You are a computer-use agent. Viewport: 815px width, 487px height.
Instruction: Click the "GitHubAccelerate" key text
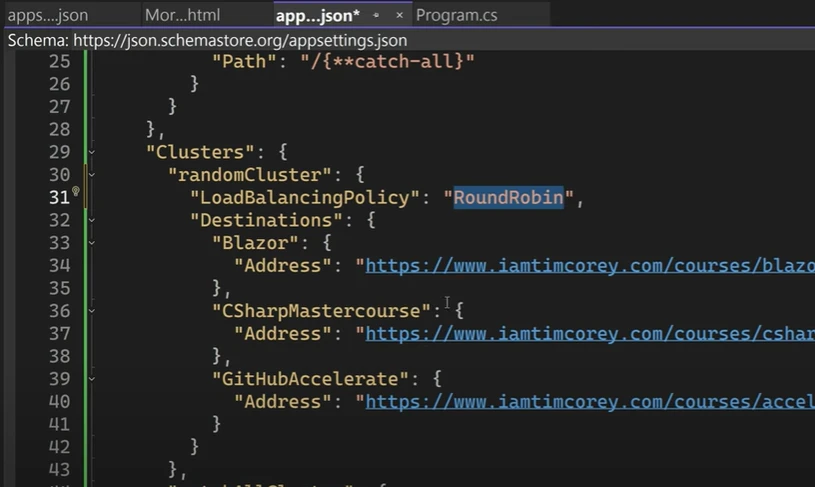click(x=310, y=379)
